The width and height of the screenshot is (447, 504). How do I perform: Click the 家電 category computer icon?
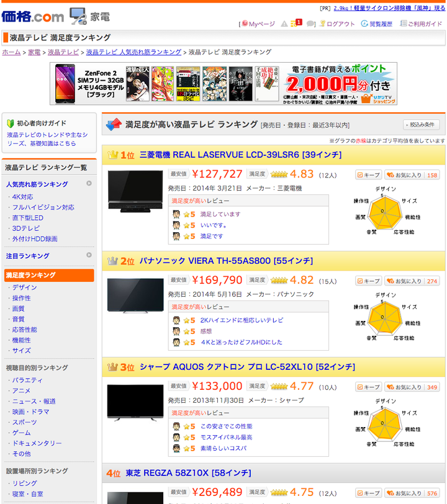pos(78,16)
